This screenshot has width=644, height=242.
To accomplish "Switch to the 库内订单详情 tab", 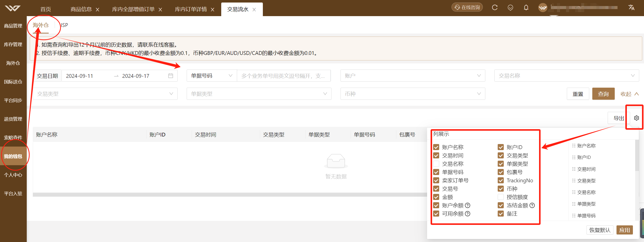I will 191,9.
